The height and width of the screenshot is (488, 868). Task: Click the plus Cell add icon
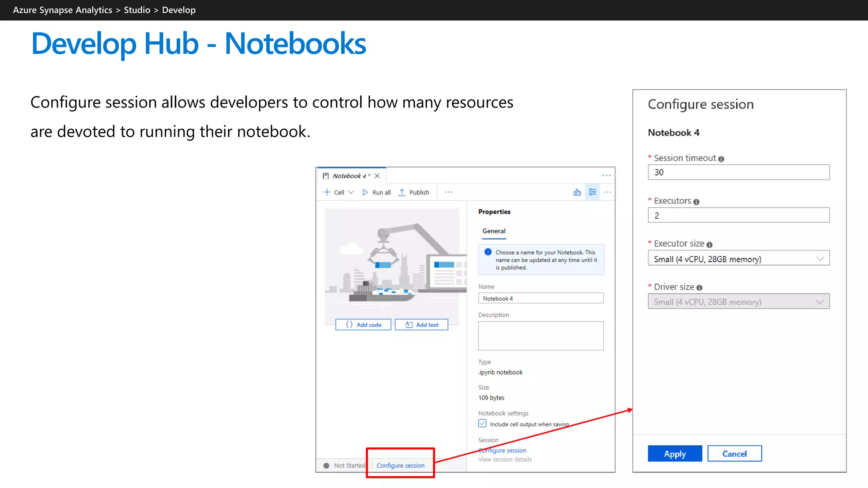tap(327, 192)
